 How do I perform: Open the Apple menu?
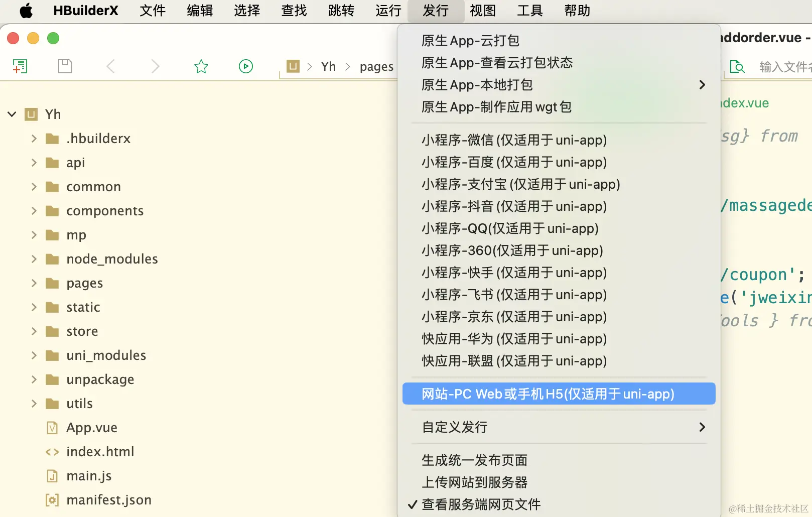[26, 11]
